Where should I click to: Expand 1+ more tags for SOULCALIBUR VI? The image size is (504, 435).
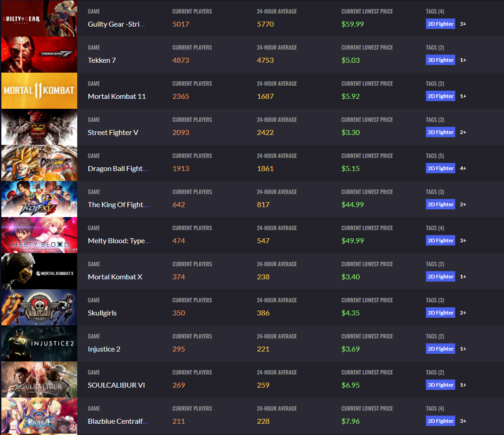click(463, 385)
